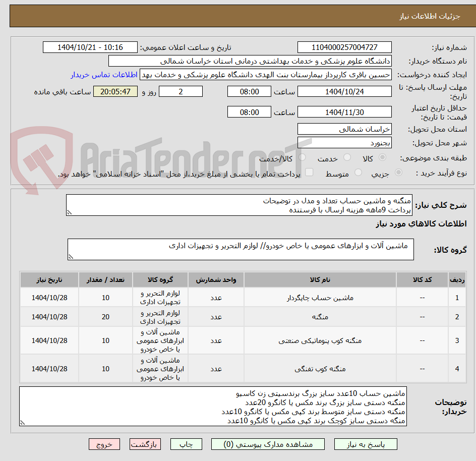Click the توضیحات خریدار text area
476x461 pixels.
coord(213,407)
